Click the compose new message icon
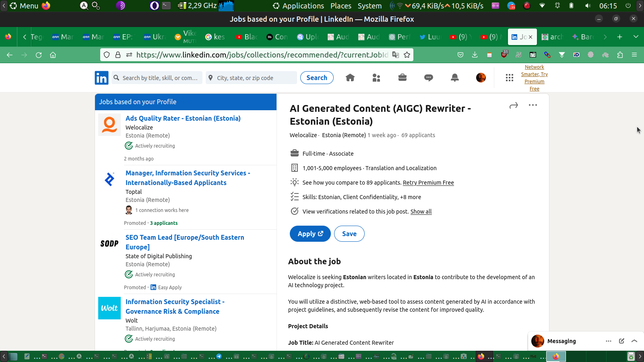Screen dimensions: 644x362 [621, 341]
